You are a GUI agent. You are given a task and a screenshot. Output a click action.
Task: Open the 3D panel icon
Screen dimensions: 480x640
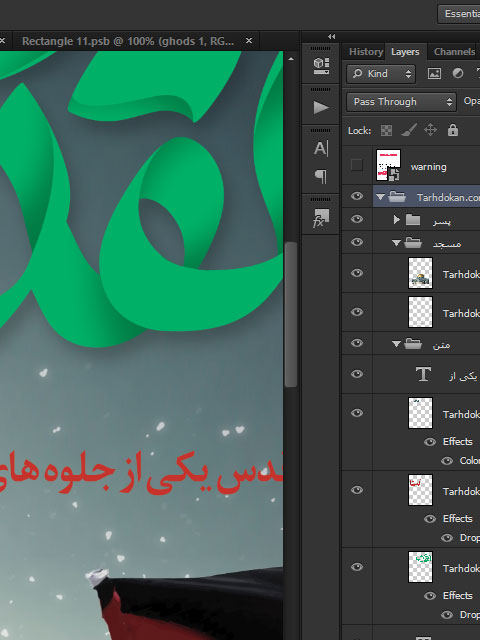pyautogui.click(x=321, y=66)
